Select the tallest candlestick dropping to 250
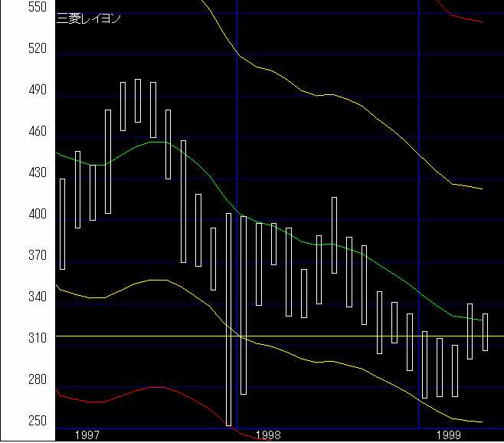Viewport: 504px width, 443px height. 228,318
